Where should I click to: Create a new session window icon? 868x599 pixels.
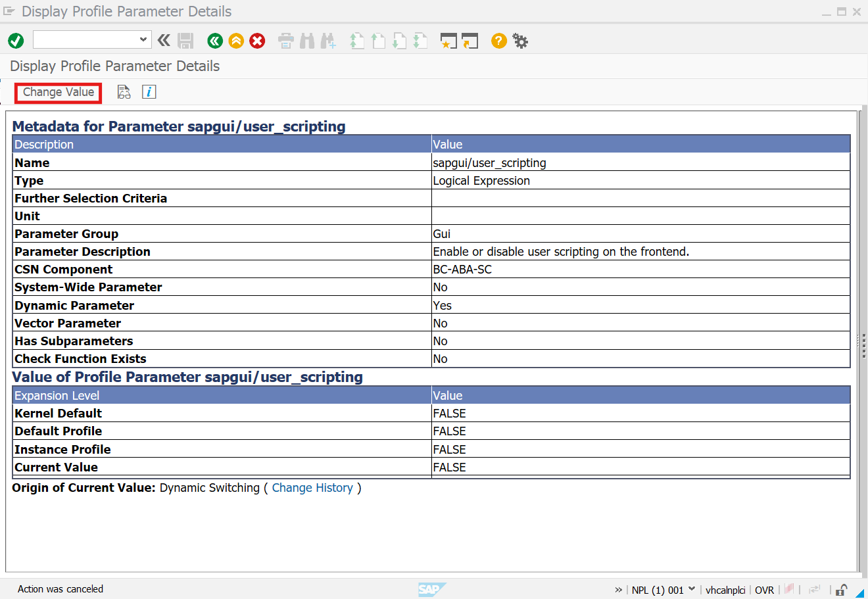pyautogui.click(x=448, y=41)
